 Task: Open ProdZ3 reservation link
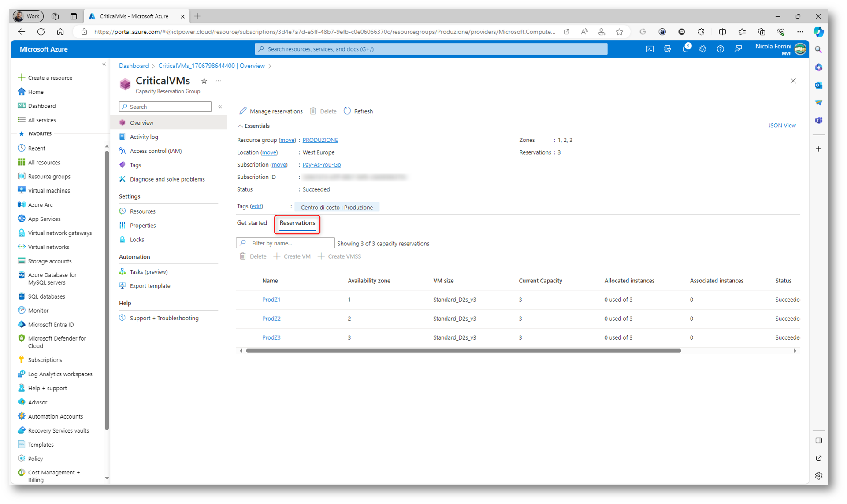(x=271, y=337)
